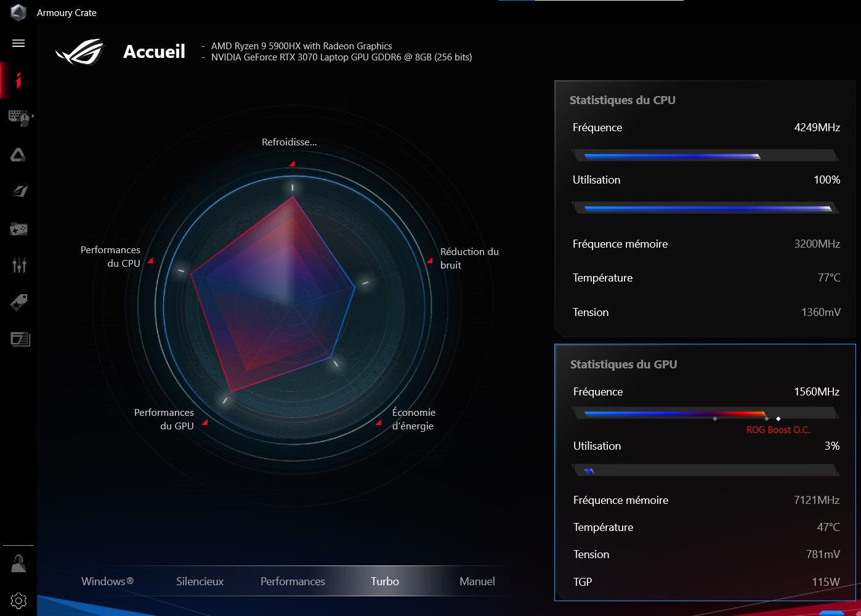Click the 3200MHz memory frequency value
Screen dimensions: 861x616
click(817, 244)
